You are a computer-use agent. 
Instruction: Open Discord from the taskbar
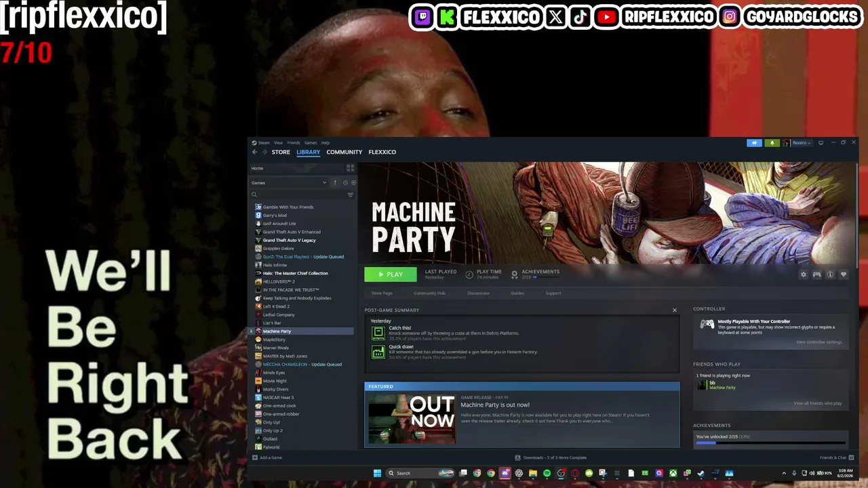click(505, 473)
